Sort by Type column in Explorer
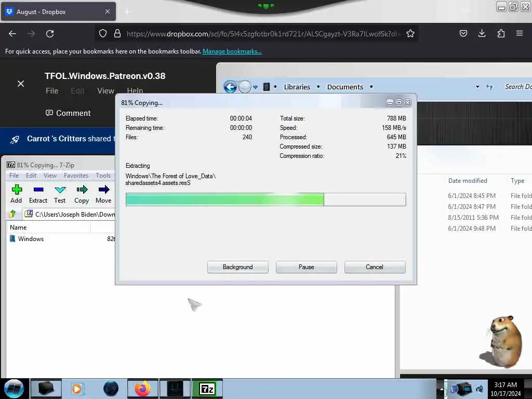Screen dimensions: 532x399 (x=519, y=181)
